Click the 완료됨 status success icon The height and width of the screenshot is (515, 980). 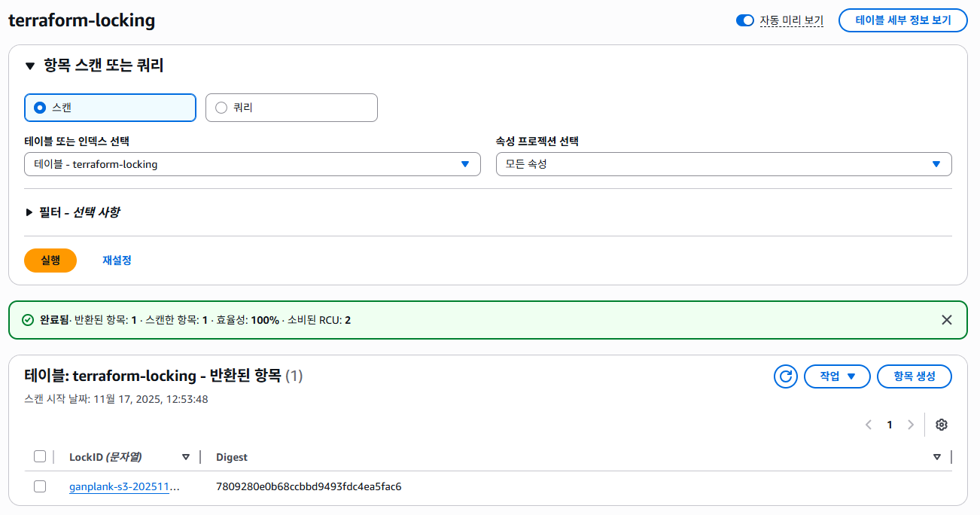[x=28, y=320]
